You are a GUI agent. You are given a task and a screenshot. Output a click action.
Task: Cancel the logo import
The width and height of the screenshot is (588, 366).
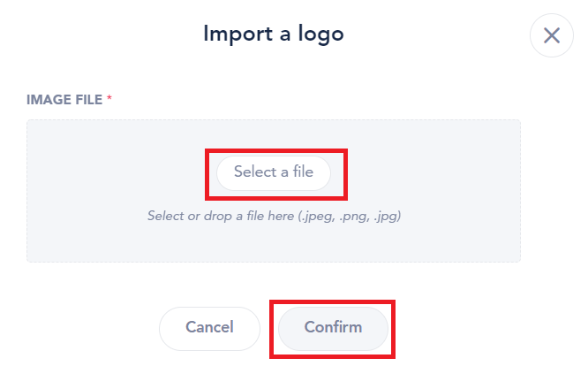[x=209, y=329]
